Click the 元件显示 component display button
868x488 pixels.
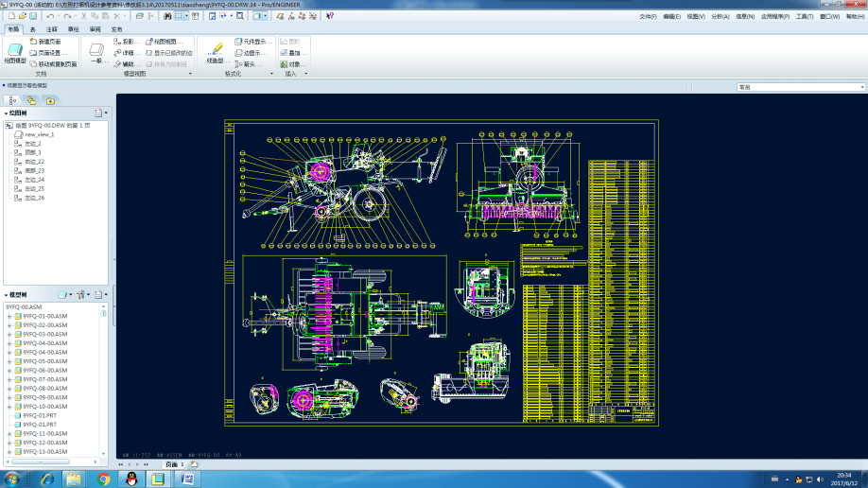click(x=251, y=42)
